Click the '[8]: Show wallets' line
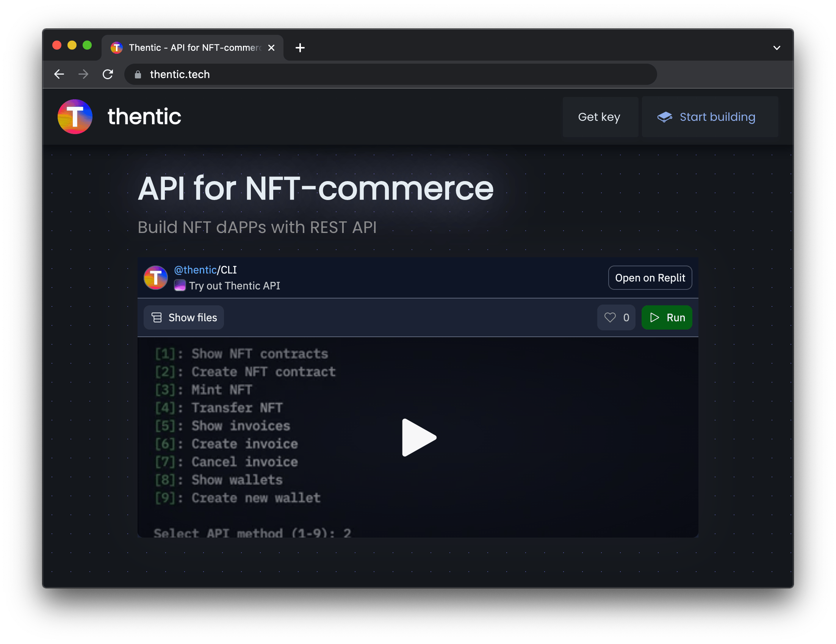 pos(219,480)
